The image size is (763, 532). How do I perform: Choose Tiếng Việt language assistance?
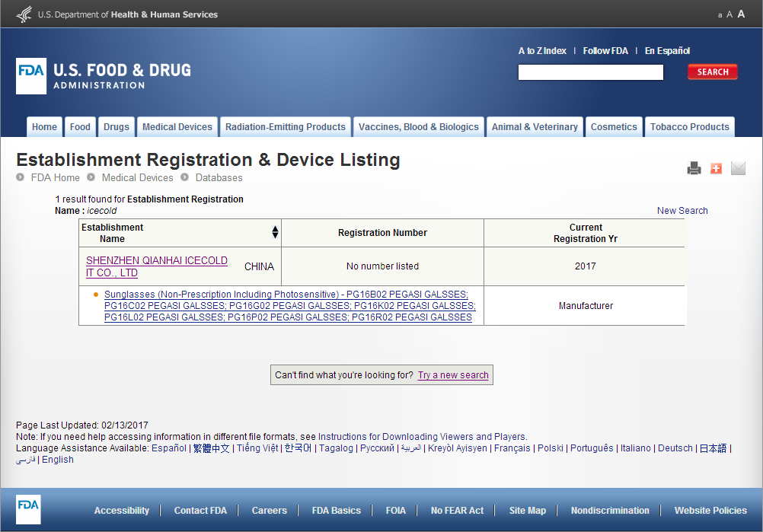257,448
